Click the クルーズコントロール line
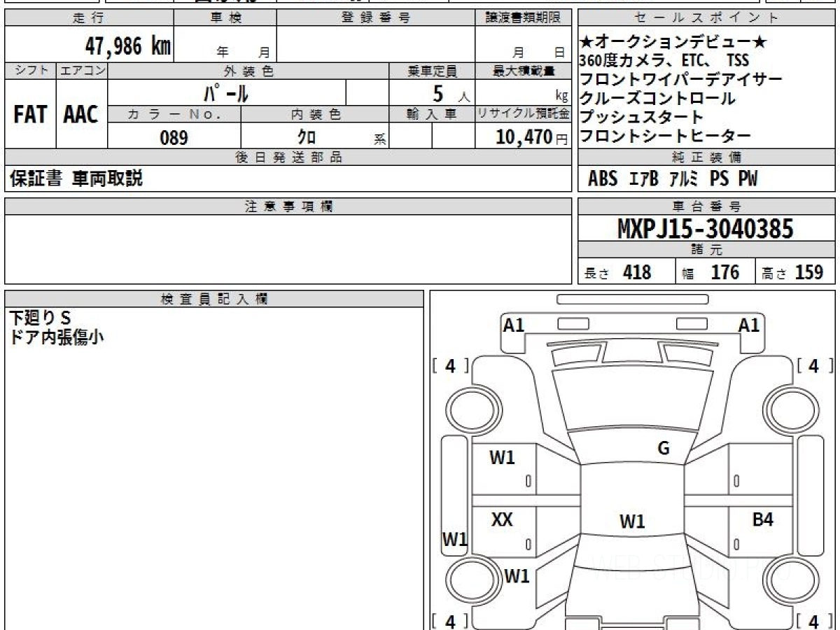 pyautogui.click(x=658, y=99)
